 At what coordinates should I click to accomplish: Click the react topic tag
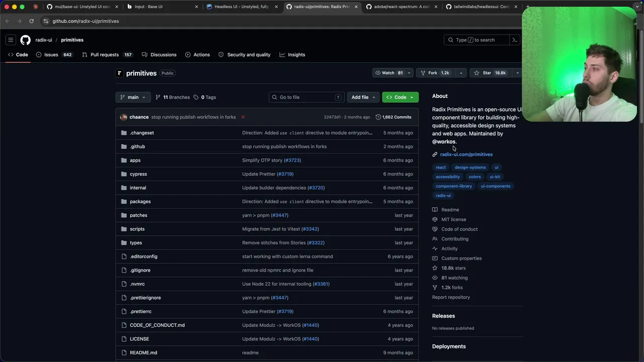point(441,167)
